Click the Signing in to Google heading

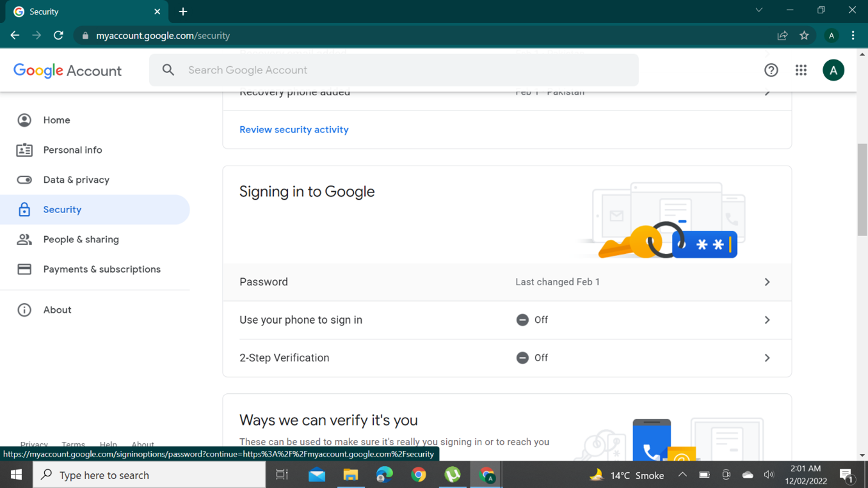tap(307, 192)
